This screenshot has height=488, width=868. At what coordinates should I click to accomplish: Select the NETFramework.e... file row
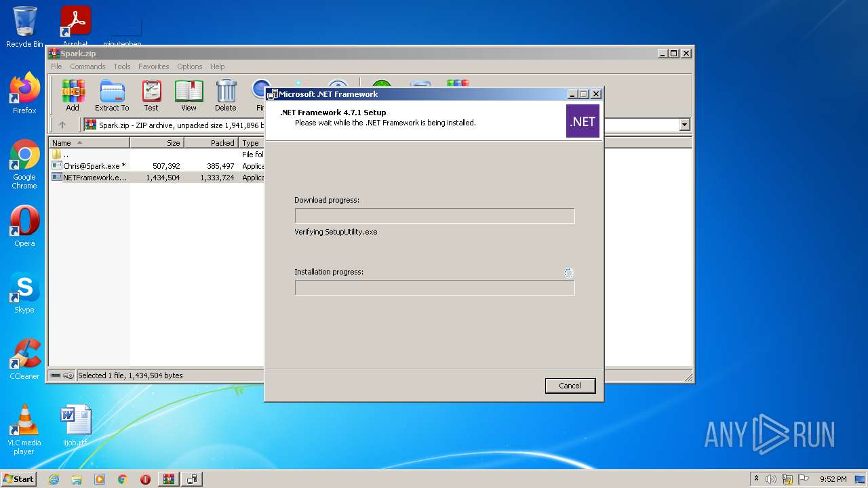click(x=157, y=178)
